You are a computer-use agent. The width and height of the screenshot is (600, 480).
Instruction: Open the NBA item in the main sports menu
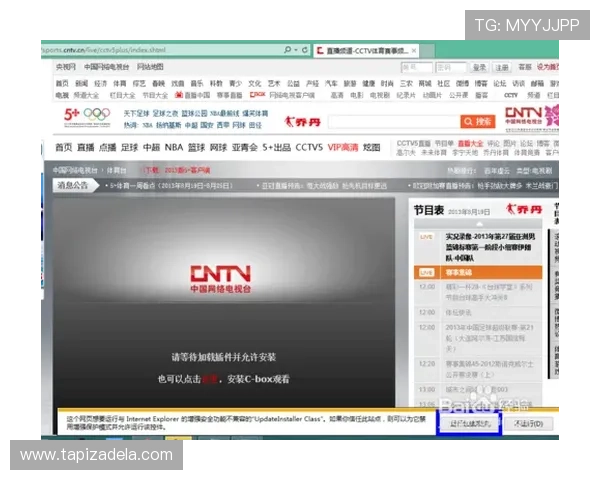[x=174, y=147]
